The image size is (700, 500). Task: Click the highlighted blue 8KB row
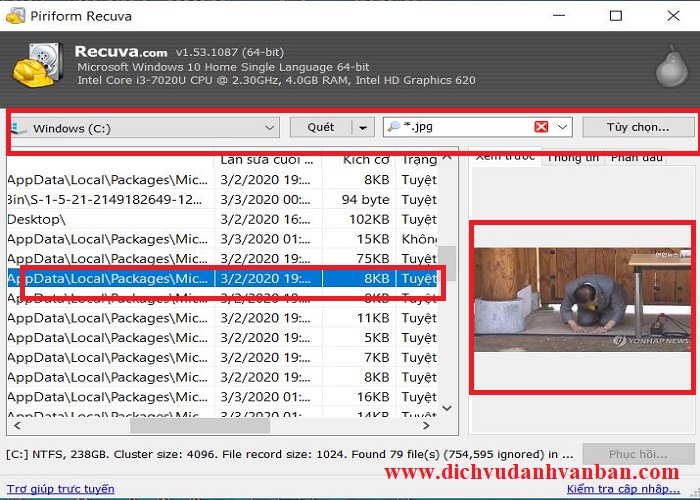[x=222, y=279]
